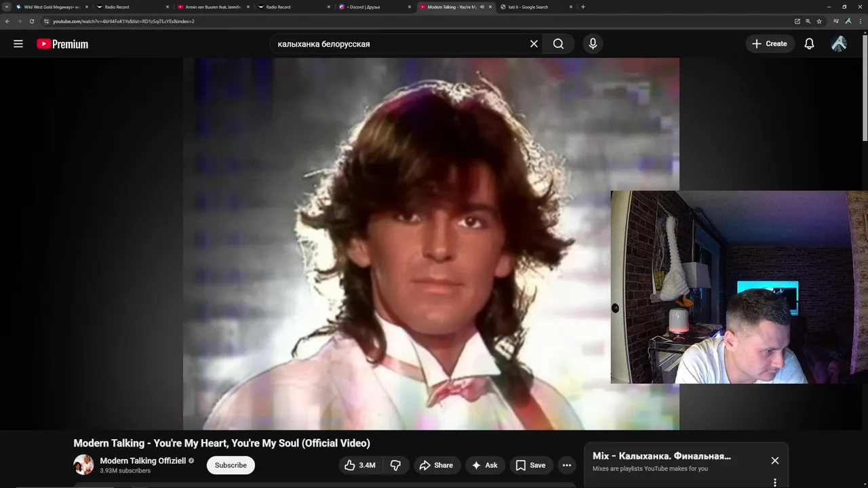Open the YouTube account avatar menu
Viewport: 868px width, 488px height.
[x=839, y=44]
